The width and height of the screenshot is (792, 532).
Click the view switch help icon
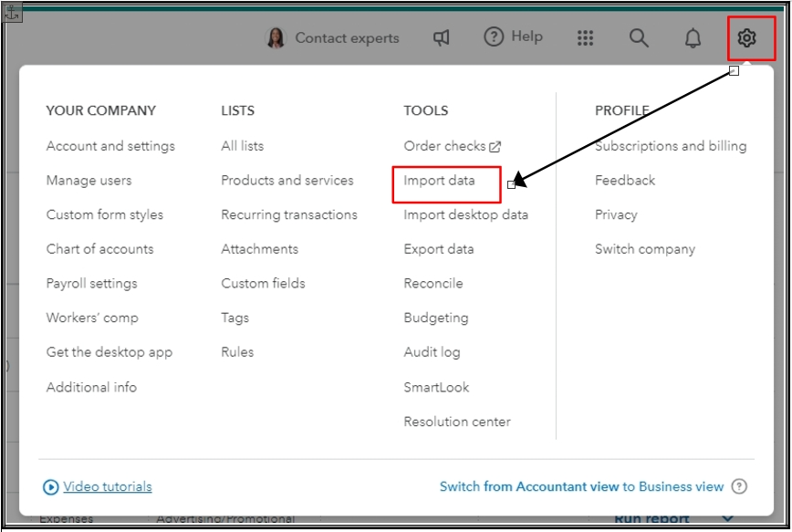[x=739, y=486]
